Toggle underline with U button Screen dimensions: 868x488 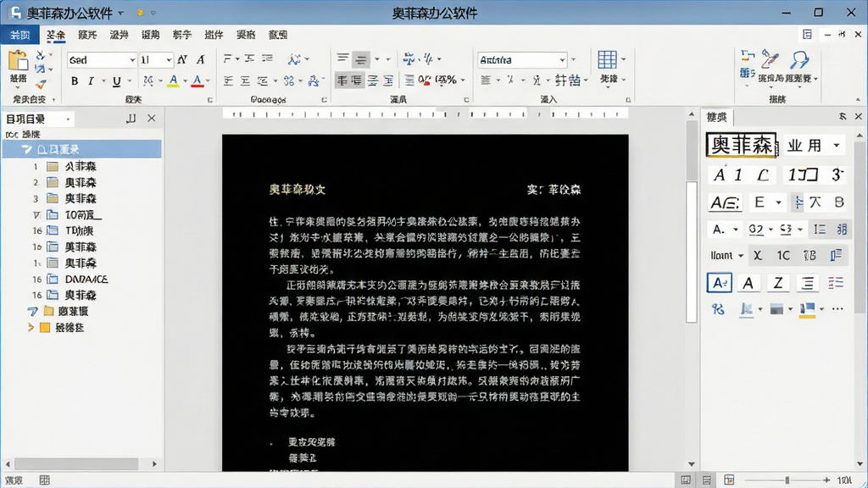point(117,81)
